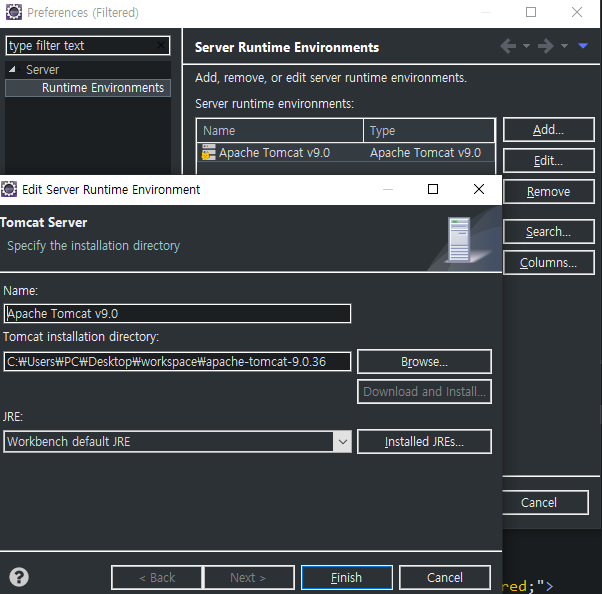This screenshot has width=602, height=594.
Task: Close the Preferences window
Action: click(577, 12)
